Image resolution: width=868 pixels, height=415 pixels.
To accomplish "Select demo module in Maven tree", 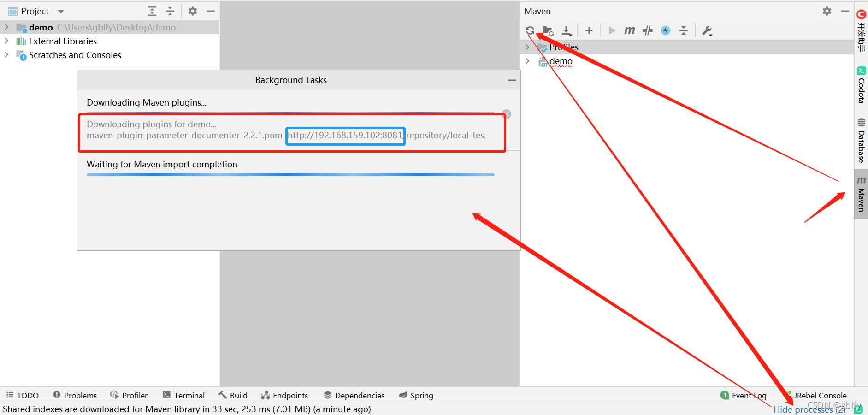I will click(x=561, y=61).
